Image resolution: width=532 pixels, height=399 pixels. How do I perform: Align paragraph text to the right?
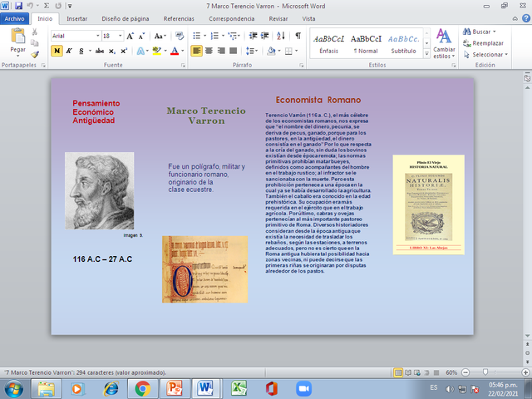coord(221,51)
